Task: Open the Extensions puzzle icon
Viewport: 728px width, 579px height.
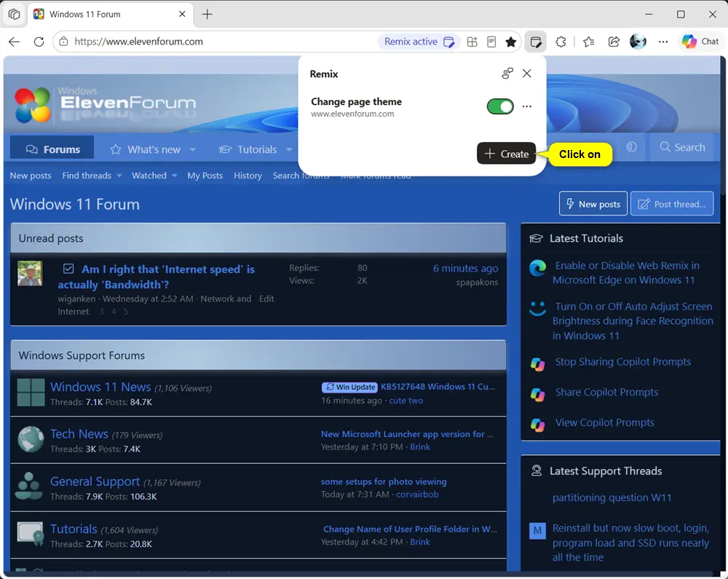Action: [561, 42]
